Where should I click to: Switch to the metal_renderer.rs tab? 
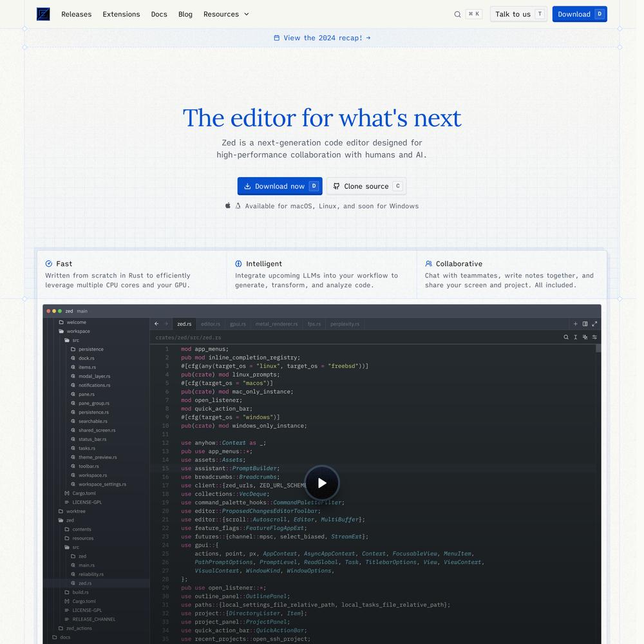tap(276, 324)
